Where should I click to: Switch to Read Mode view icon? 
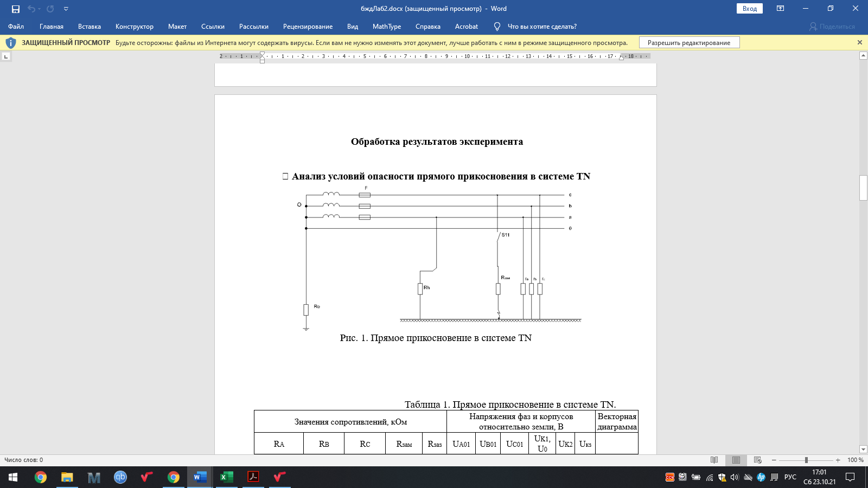tap(714, 460)
